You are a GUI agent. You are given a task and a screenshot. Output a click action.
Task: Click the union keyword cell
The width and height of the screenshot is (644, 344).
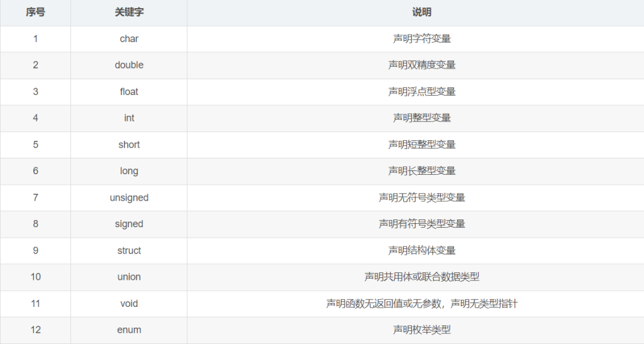[129, 277]
